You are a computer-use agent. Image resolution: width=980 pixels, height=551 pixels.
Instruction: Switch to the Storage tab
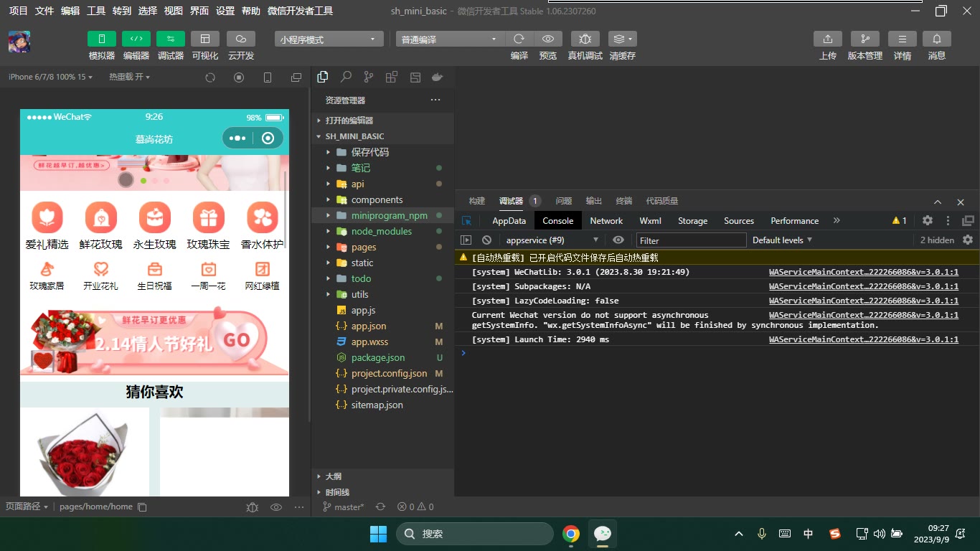pyautogui.click(x=692, y=221)
